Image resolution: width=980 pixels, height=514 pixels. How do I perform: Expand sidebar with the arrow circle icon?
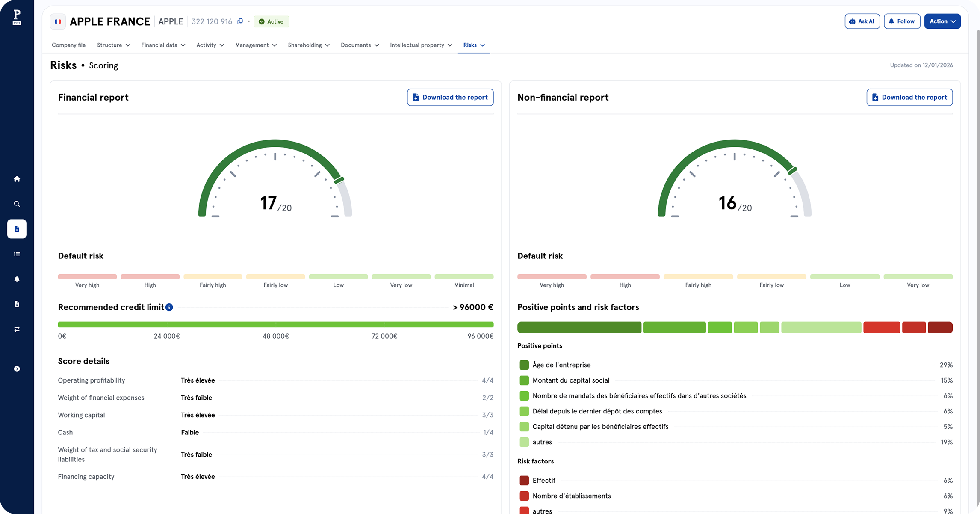[x=17, y=369]
